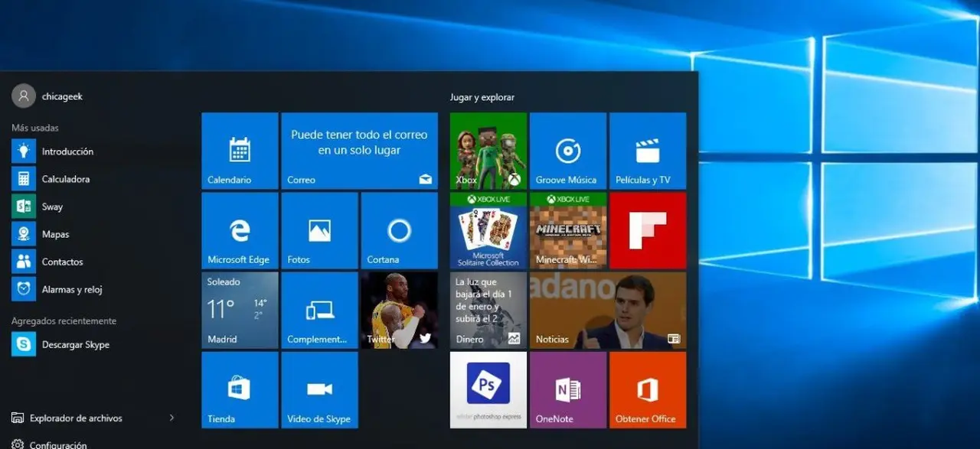Open the Tienda store tile
980x449 pixels.
240,389
